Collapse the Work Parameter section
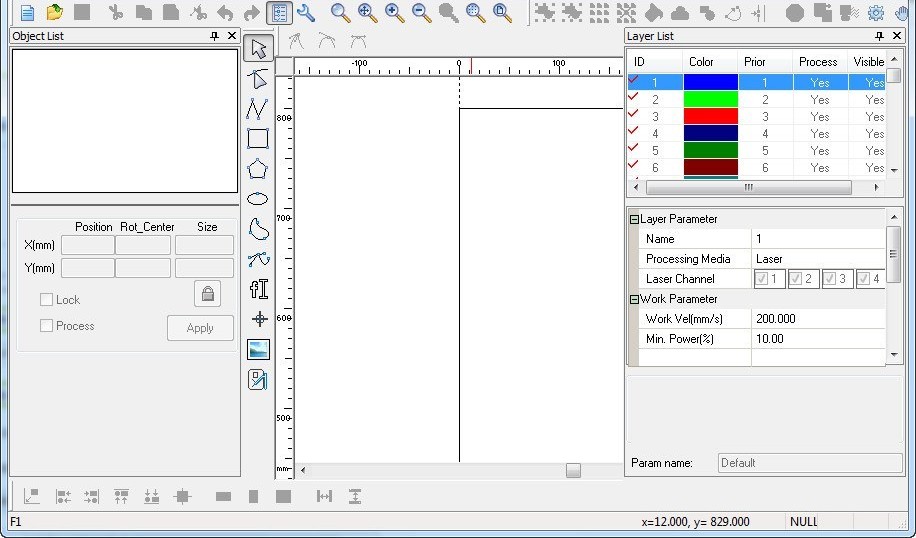This screenshot has height=538, width=916. coord(634,300)
